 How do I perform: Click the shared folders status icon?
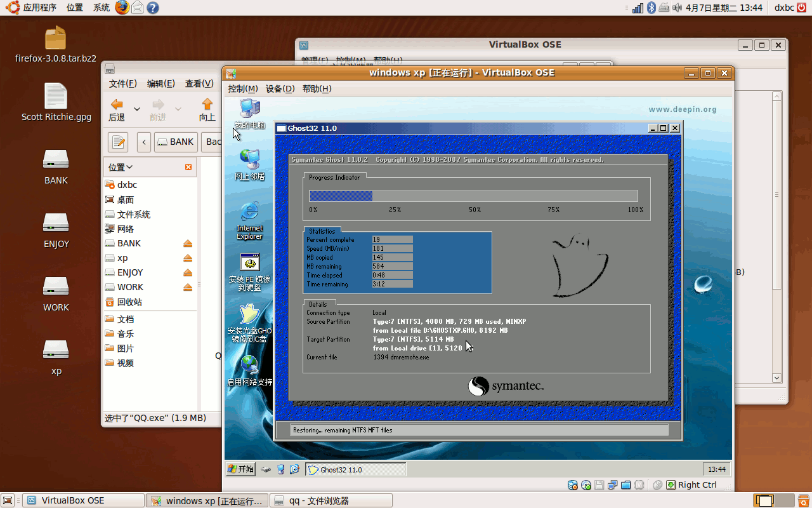(x=626, y=485)
